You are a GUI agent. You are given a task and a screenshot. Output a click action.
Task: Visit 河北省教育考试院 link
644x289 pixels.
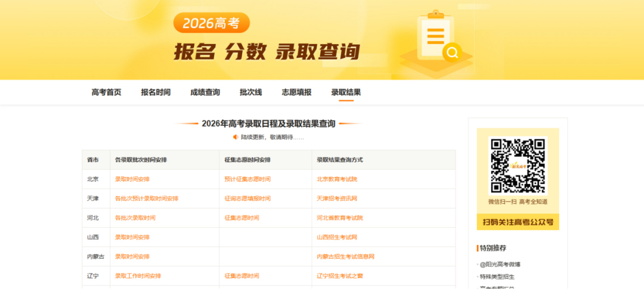point(340,218)
